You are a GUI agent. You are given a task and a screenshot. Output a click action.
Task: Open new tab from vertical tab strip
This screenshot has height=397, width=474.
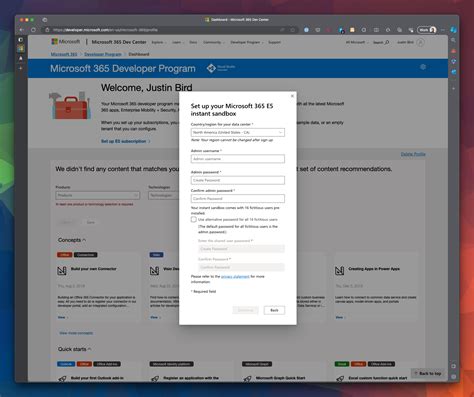point(21,68)
